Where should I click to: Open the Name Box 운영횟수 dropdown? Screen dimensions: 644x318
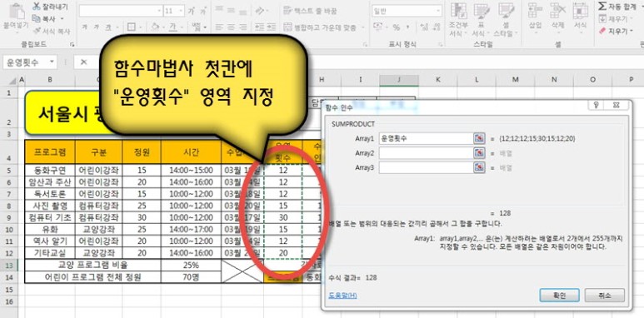click(52, 62)
